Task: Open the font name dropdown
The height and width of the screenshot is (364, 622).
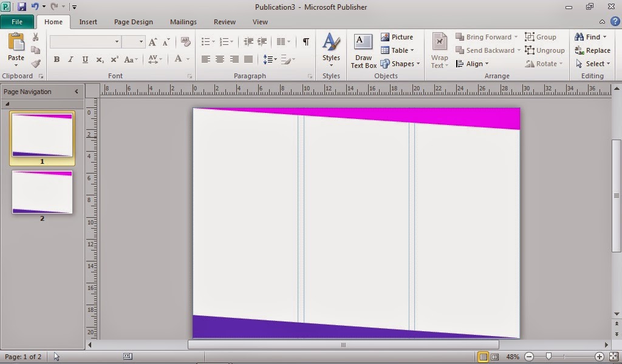Action: 117,42
